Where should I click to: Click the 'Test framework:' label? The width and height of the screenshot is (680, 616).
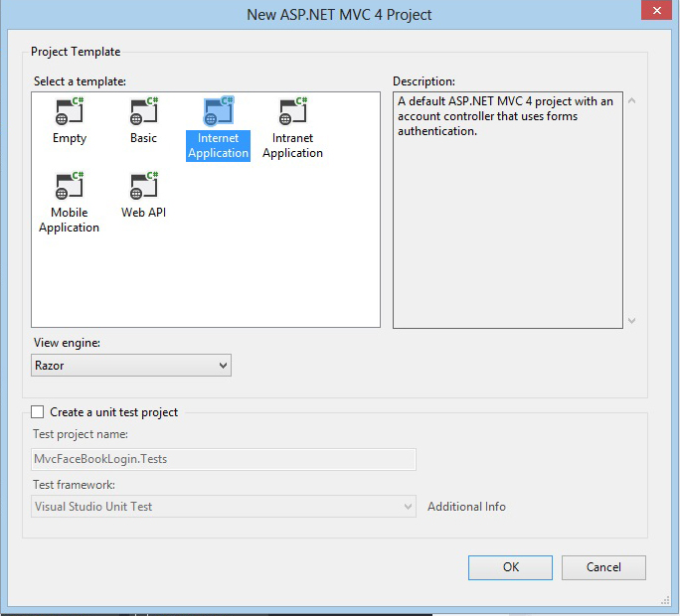click(74, 485)
